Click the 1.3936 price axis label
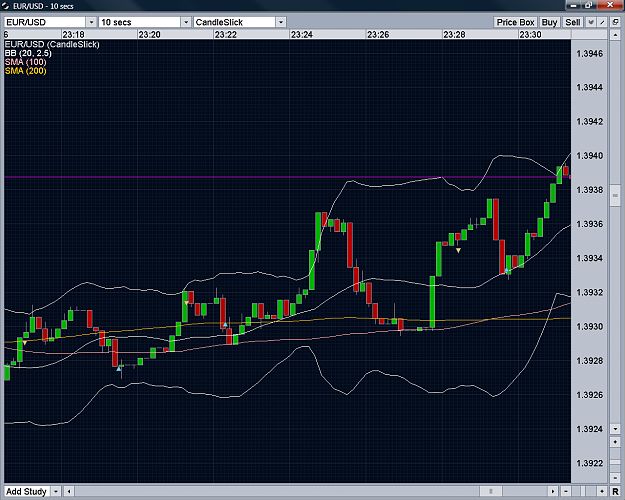Screen dimensions: 625x500 pos(590,224)
